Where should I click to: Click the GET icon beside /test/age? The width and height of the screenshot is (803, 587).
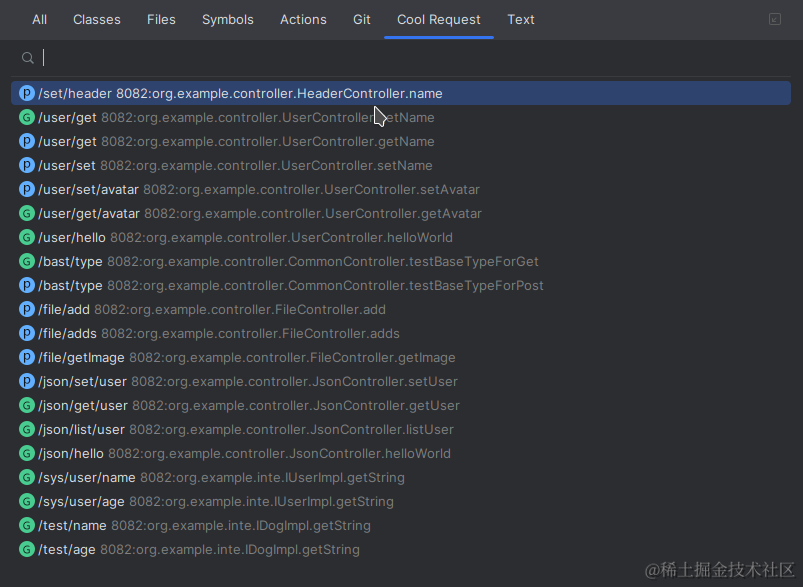[x=27, y=549]
